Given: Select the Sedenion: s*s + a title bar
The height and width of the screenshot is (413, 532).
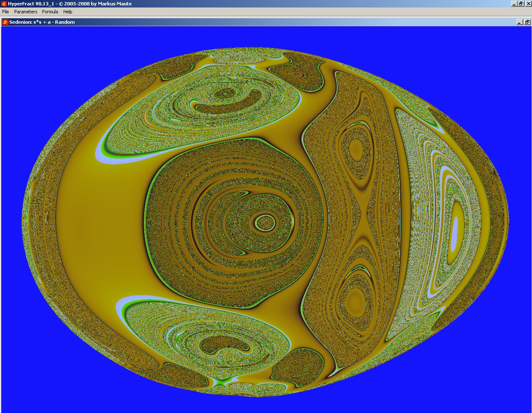Looking at the screenshot, I should pos(42,22).
